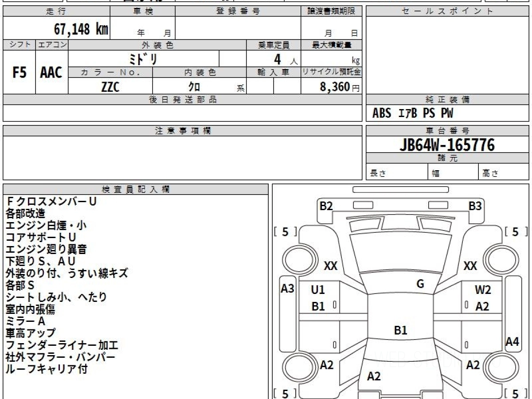
Task: Click the air conditioner value AAC
Action: pos(51,73)
